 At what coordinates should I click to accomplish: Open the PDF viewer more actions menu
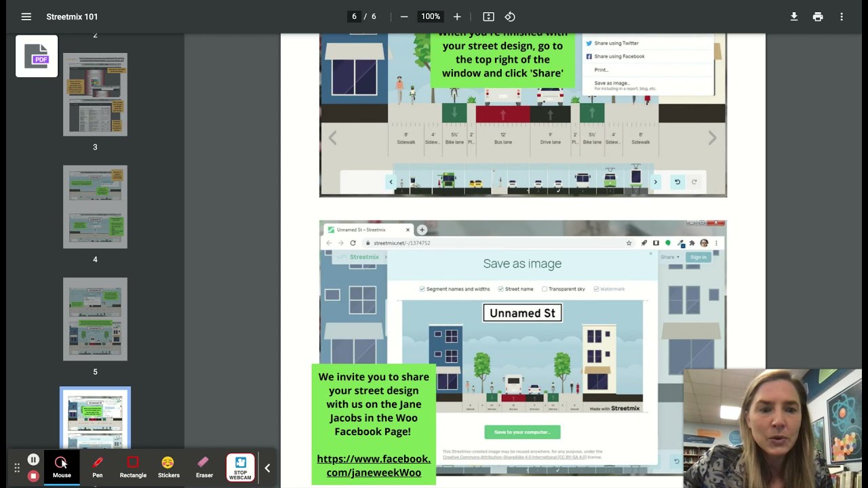[842, 16]
